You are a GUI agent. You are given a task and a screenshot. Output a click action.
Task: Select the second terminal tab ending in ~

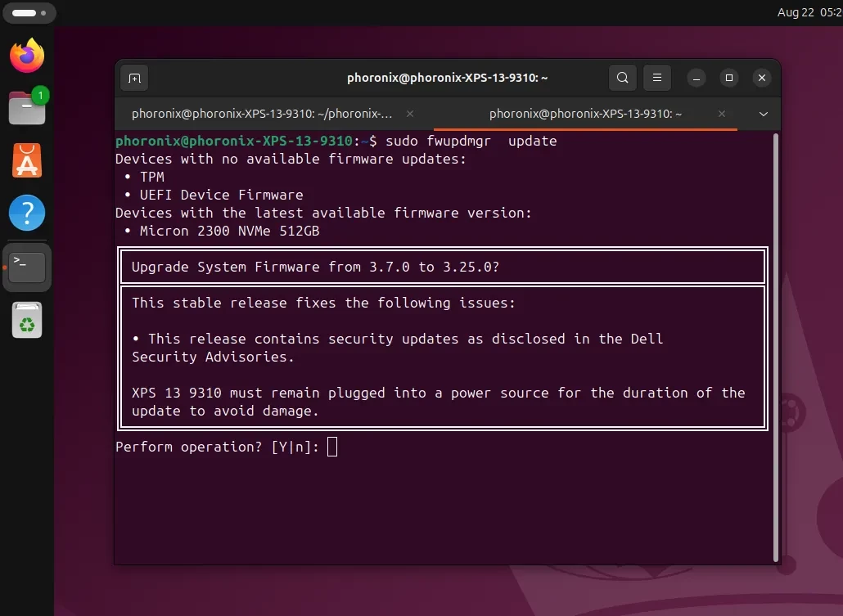585,114
